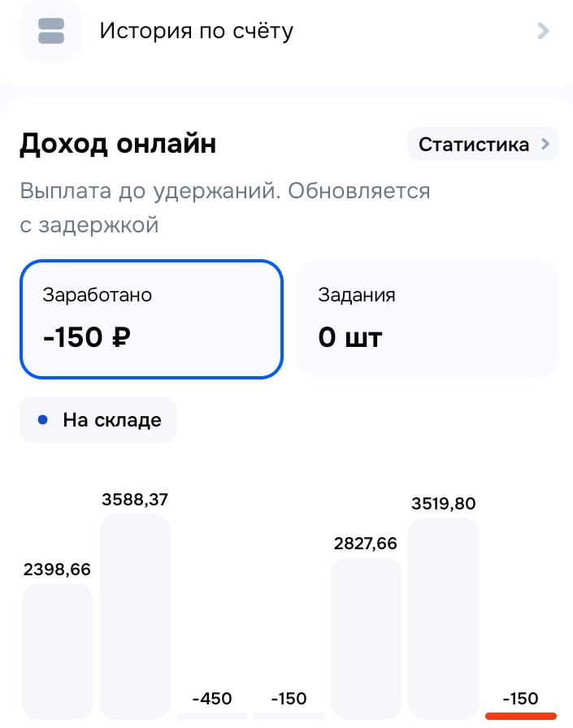Image resolution: width=573 pixels, height=728 pixels.
Task: Click the -150 ₽ earned amount
Action: (x=87, y=336)
